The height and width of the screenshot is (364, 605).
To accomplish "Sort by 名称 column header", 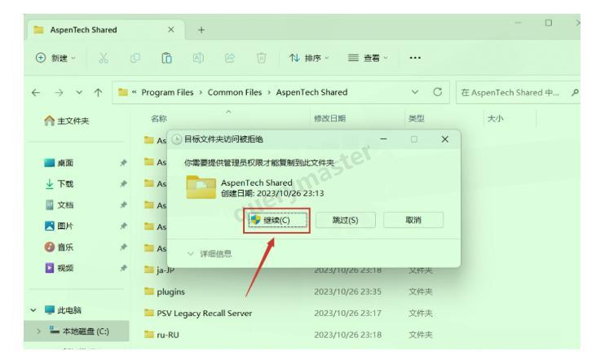I will [x=159, y=119].
